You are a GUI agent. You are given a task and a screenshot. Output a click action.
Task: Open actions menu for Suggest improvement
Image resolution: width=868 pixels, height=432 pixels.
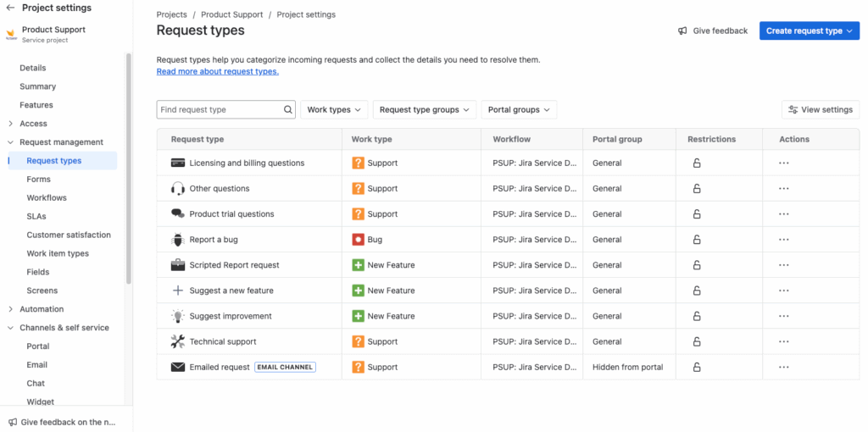click(x=783, y=316)
